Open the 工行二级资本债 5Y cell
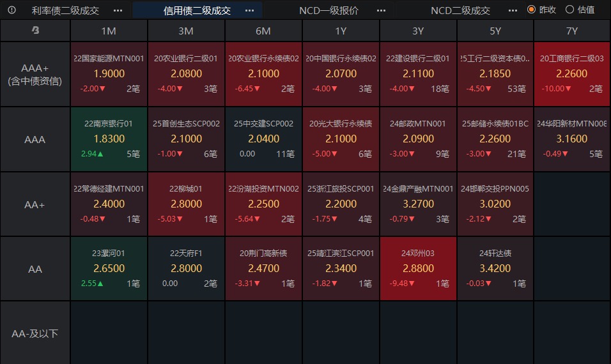This screenshot has height=364, width=611. [x=495, y=74]
